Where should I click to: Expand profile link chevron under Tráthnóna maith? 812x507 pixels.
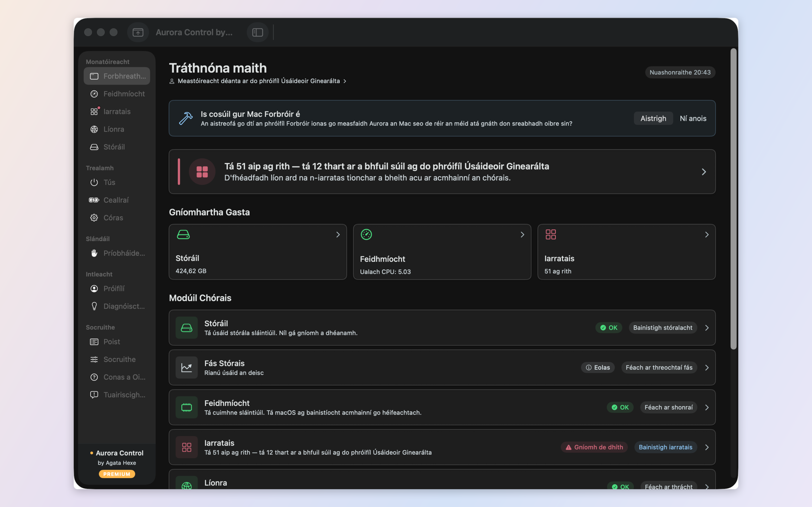pyautogui.click(x=344, y=81)
